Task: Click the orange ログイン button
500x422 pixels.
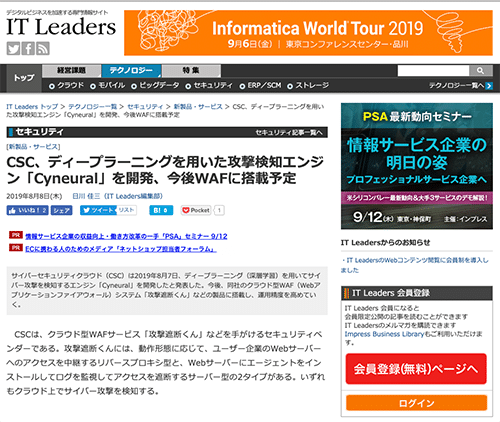Action: pos(417,403)
